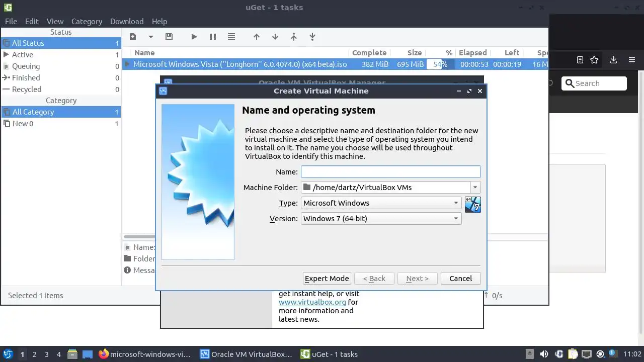The height and width of the screenshot is (362, 644).
Task: Click the uGet tray icon
Action: pos(558,354)
